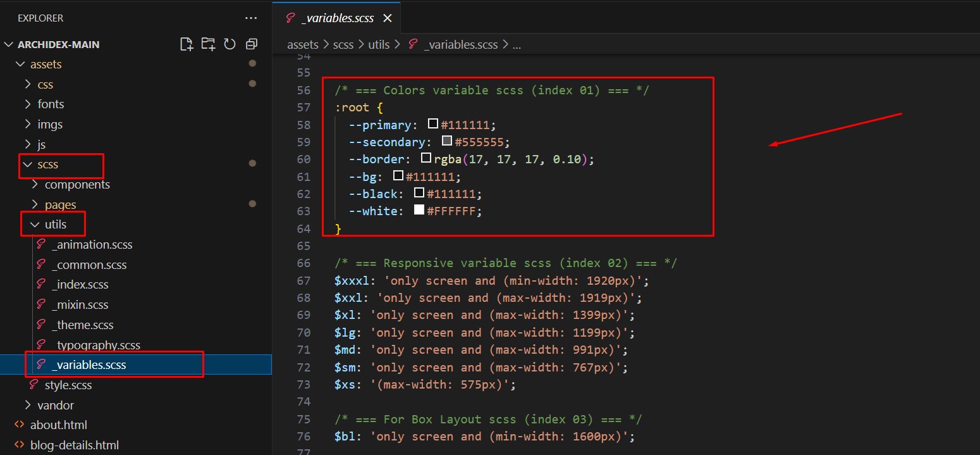The image size is (980, 455).
Task: Open _mixin.scss from the file tree
Action: [80, 304]
